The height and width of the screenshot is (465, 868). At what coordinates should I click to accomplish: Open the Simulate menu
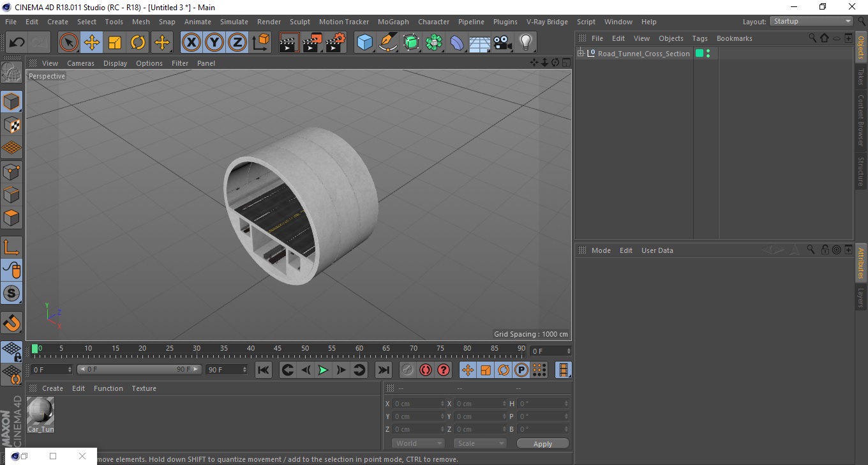234,22
